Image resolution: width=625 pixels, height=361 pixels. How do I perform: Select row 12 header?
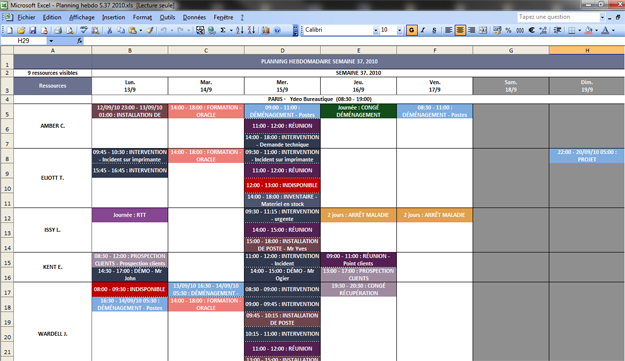click(x=7, y=216)
